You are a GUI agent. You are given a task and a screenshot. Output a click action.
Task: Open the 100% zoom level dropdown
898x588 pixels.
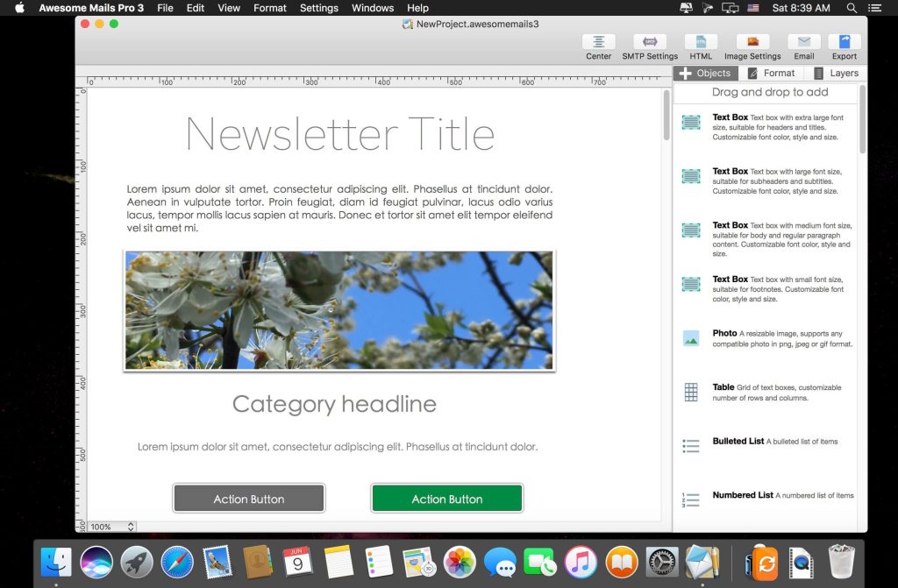[112, 527]
